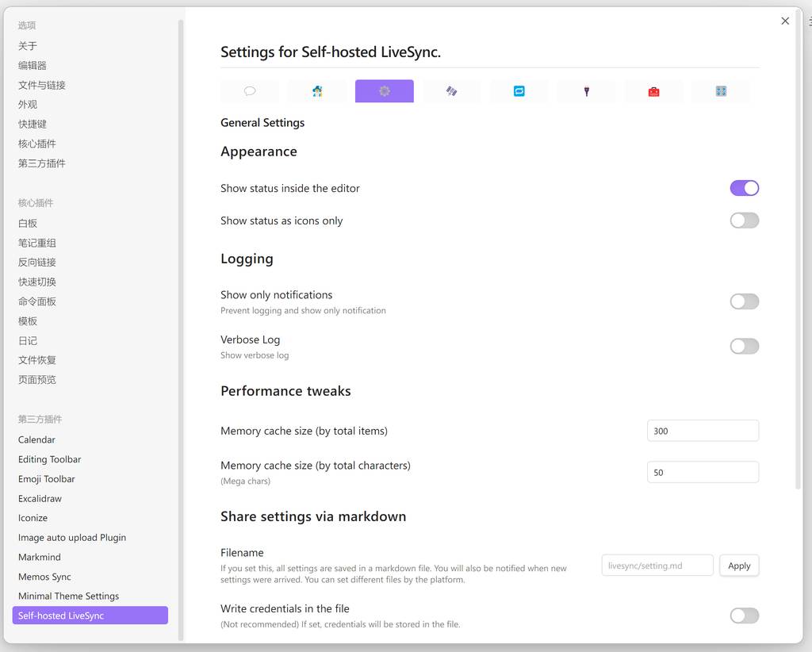Open Excalidraw plugin settings
The width and height of the screenshot is (812, 652).
pyautogui.click(x=40, y=498)
